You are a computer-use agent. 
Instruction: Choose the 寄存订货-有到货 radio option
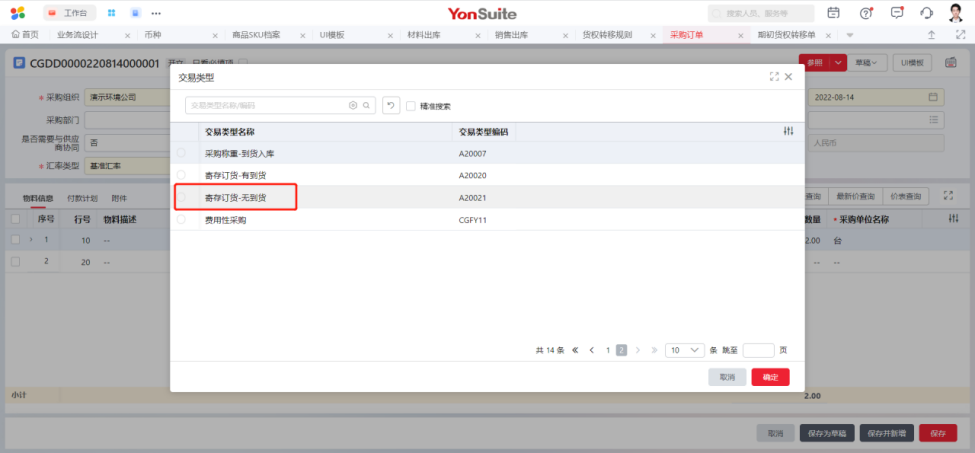(181, 175)
